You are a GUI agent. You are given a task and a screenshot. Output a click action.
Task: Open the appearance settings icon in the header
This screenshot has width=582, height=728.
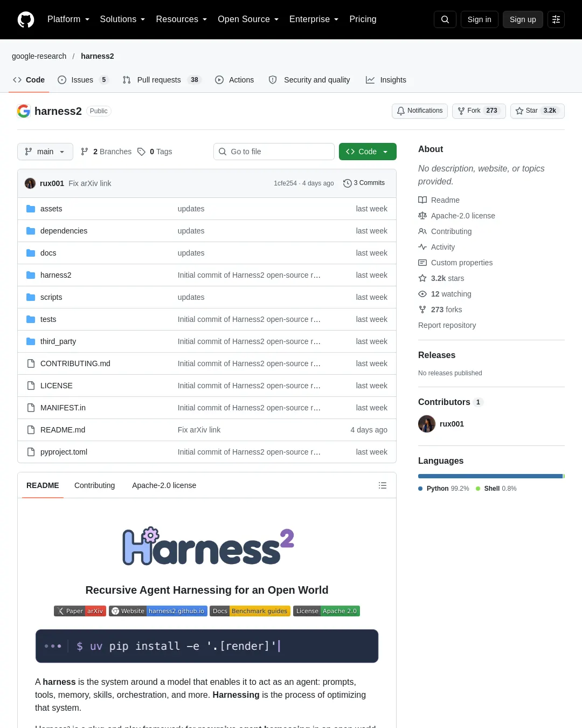click(x=556, y=19)
